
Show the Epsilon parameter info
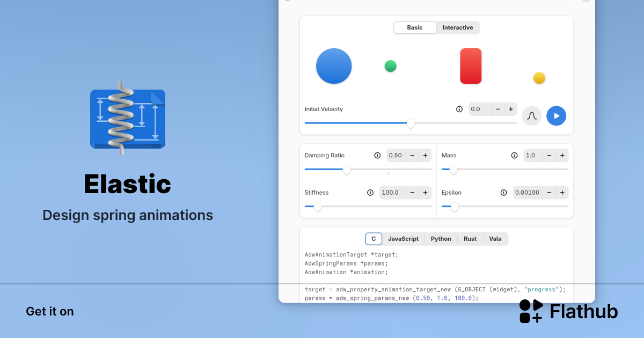(x=503, y=192)
